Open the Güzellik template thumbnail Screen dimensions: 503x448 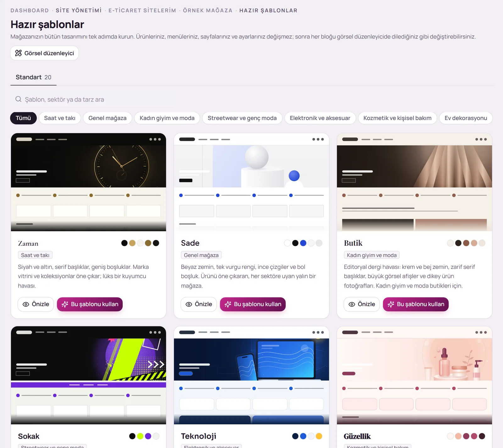414,375
